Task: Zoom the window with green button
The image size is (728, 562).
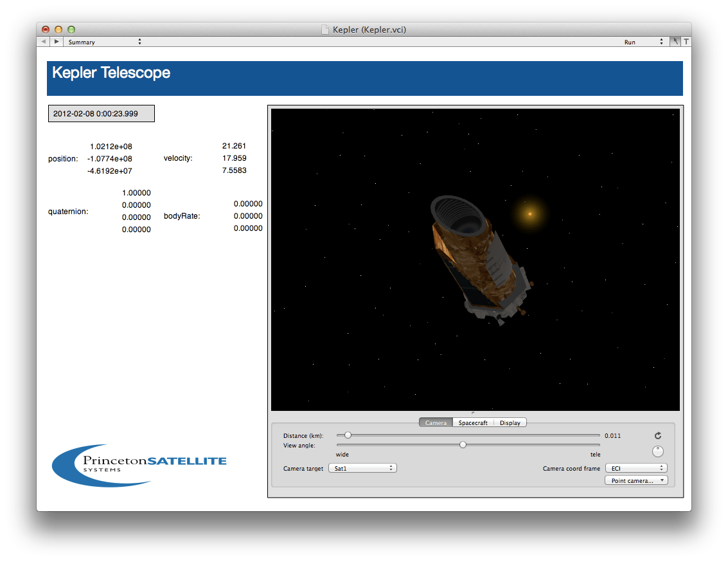Action: point(71,30)
